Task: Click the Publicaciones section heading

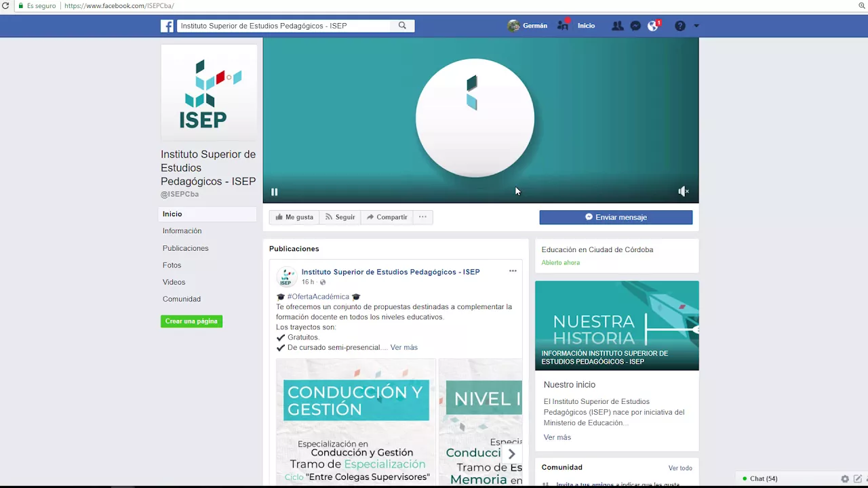Action: point(294,249)
